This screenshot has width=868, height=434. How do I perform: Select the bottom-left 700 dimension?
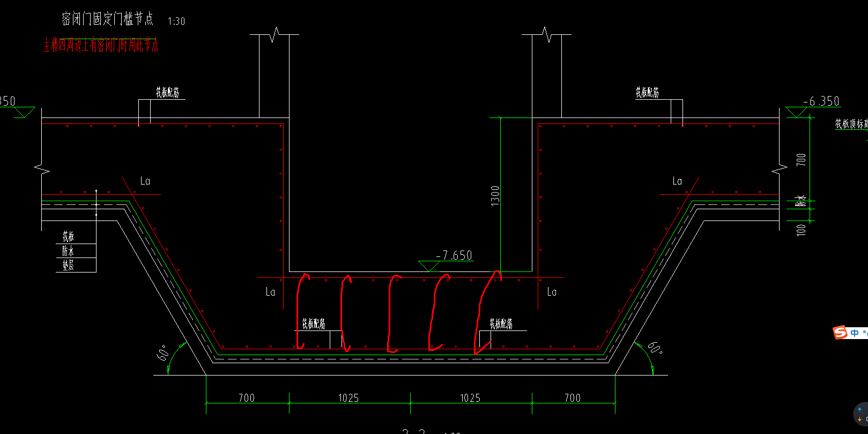[x=247, y=398]
